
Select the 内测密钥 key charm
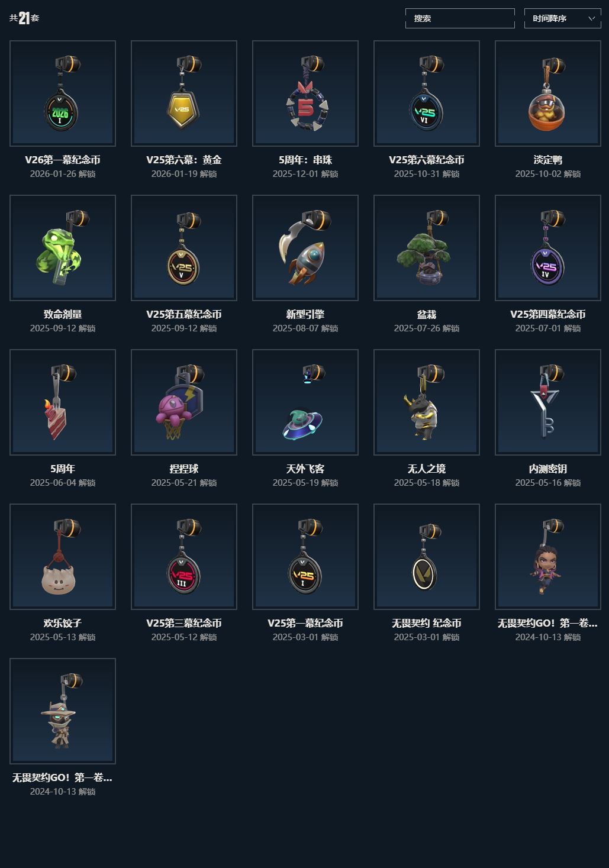tap(548, 402)
